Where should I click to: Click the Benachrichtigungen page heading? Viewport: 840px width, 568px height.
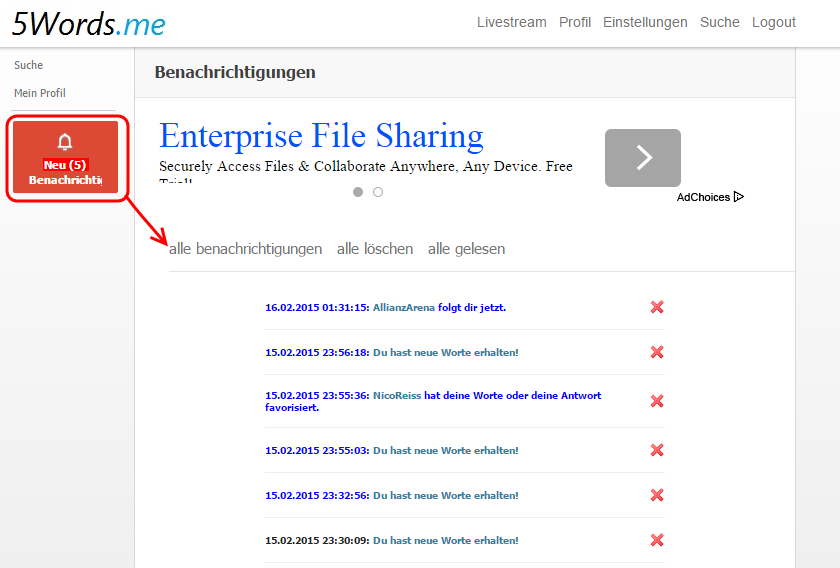[235, 72]
